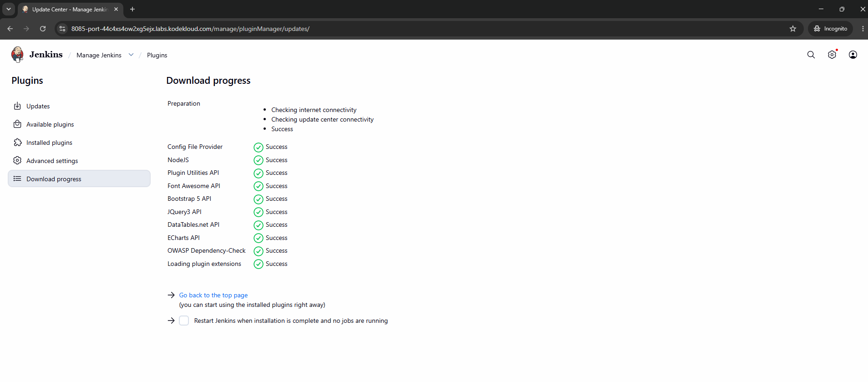
Task: Open the tab search dropdown arrow
Action: pos(9,9)
